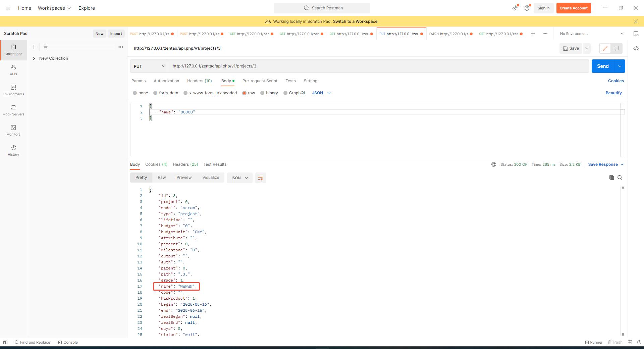The image size is (644, 349).
Task: Toggle the sidebar icon in status bar
Action: click(5, 342)
